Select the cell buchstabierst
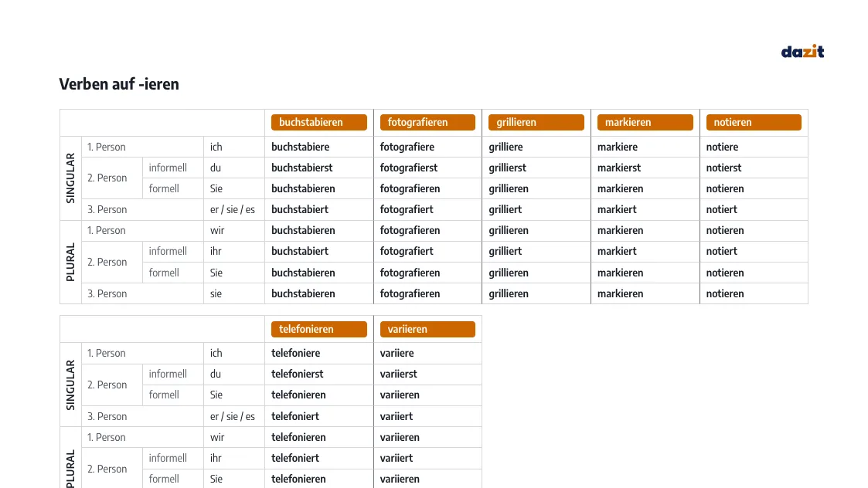The width and height of the screenshot is (868, 488). (x=319, y=168)
